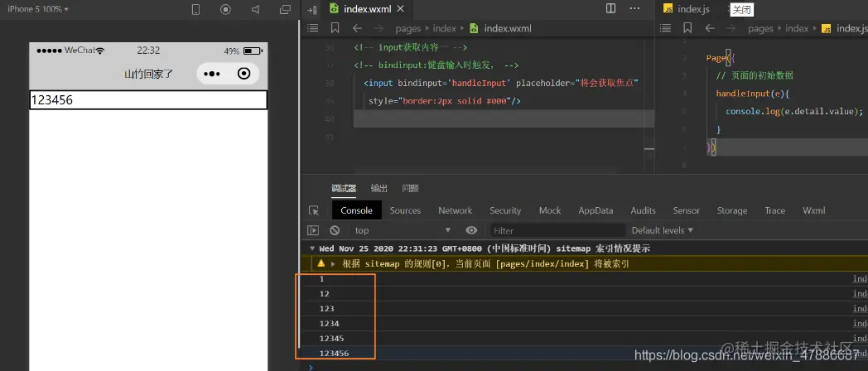Open the AppData devtools tab
The image size is (868, 371).
(596, 210)
